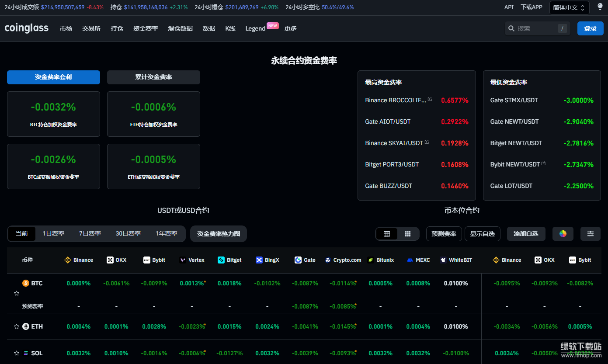Select the 累计资金费率 tab
Screen dimensions: 608x364
(153, 77)
